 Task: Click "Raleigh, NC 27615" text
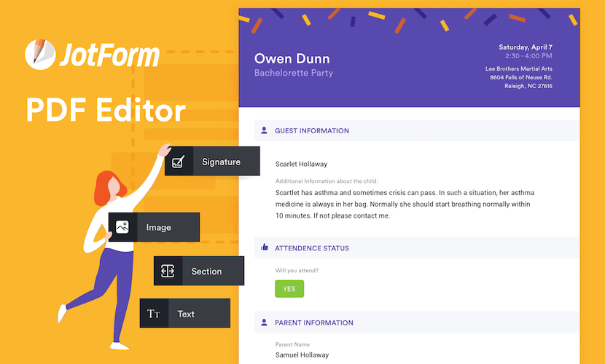pos(528,86)
